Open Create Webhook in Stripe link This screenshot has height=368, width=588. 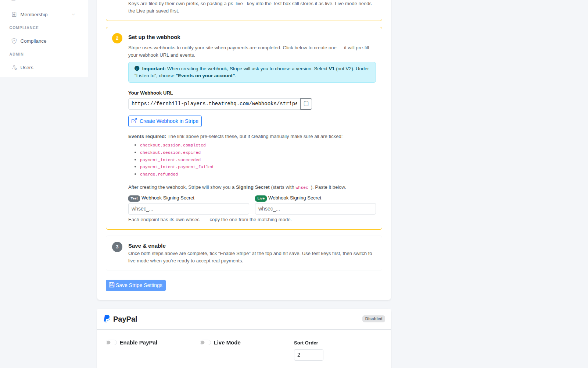165,121
